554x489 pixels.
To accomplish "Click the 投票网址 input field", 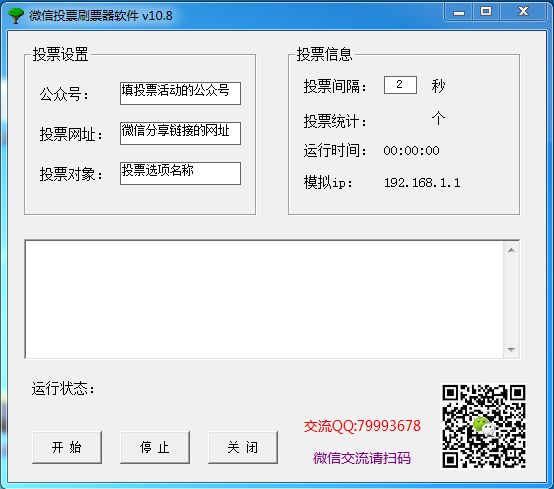I will point(180,133).
